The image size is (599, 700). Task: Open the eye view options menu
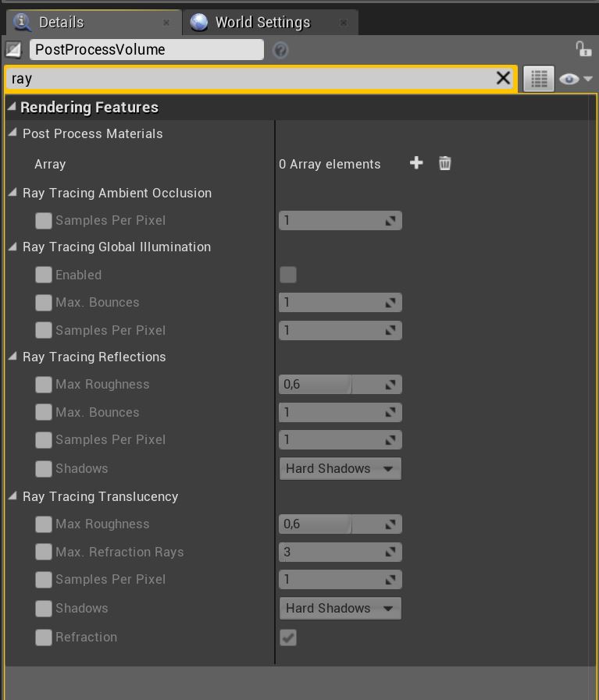(x=576, y=79)
